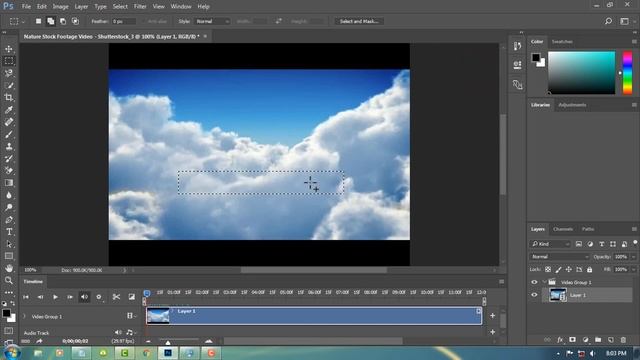Select the Hand tool
The width and height of the screenshot is (640, 360).
(x=9, y=268)
